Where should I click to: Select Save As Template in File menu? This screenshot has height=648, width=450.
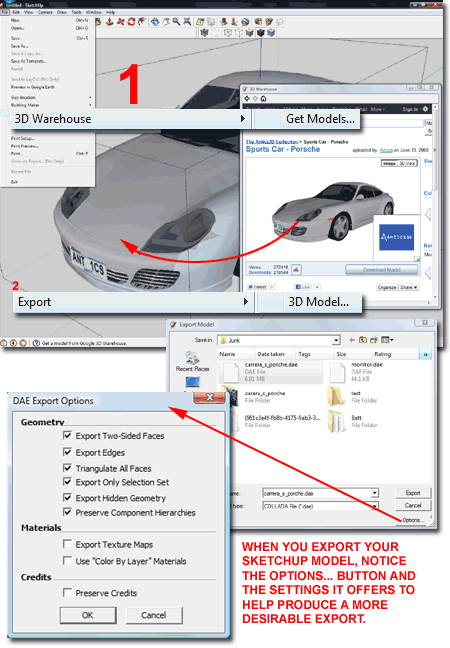point(29,61)
